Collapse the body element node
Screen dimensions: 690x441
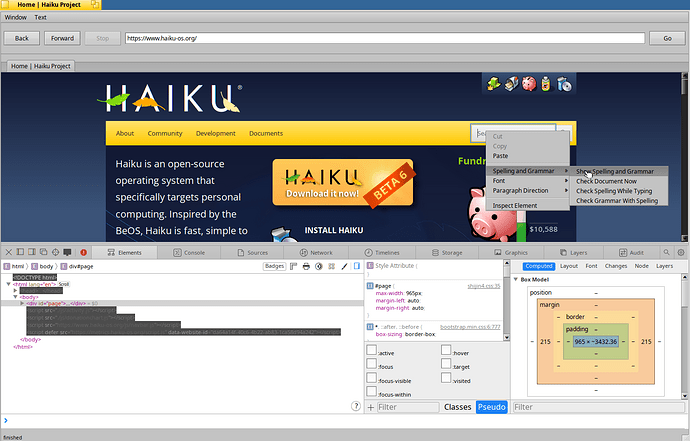15,297
